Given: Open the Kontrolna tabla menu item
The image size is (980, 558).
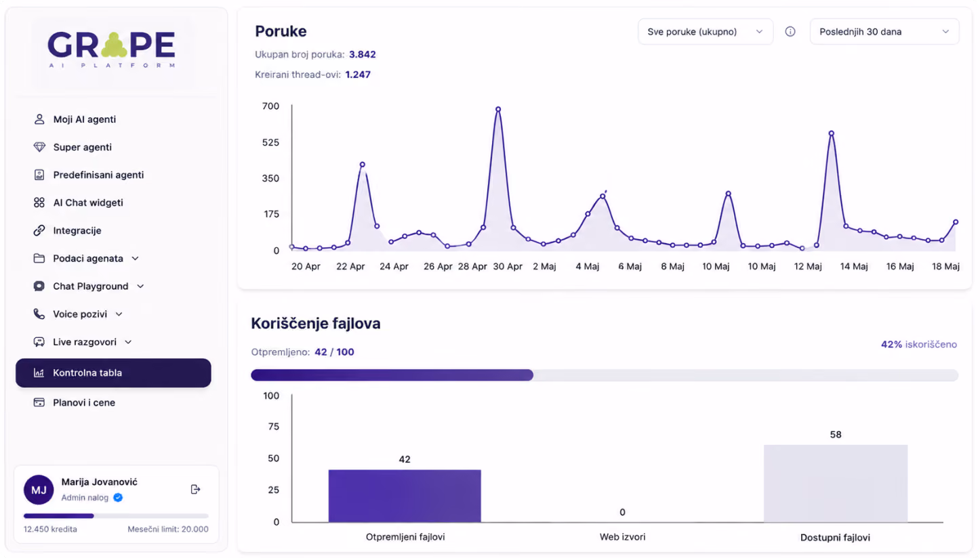Looking at the screenshot, I should (113, 372).
